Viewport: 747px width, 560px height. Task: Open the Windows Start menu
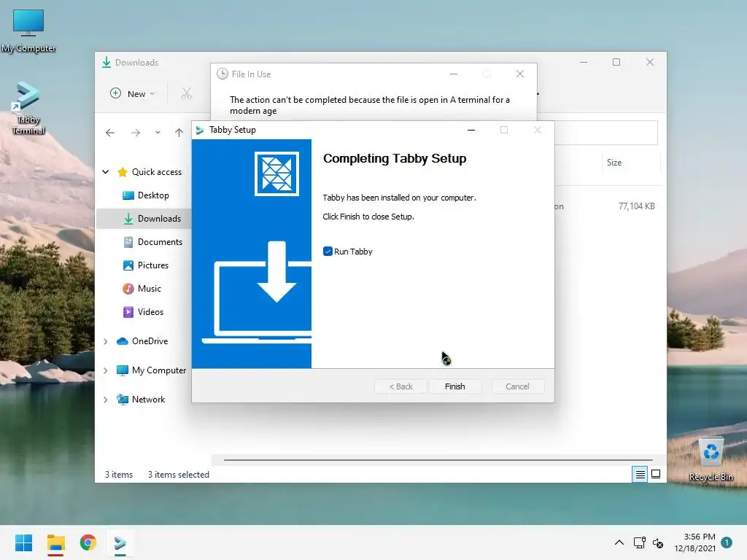23,542
